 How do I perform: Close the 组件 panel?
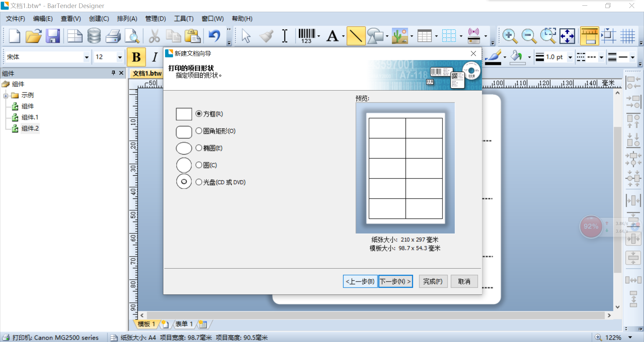click(121, 73)
